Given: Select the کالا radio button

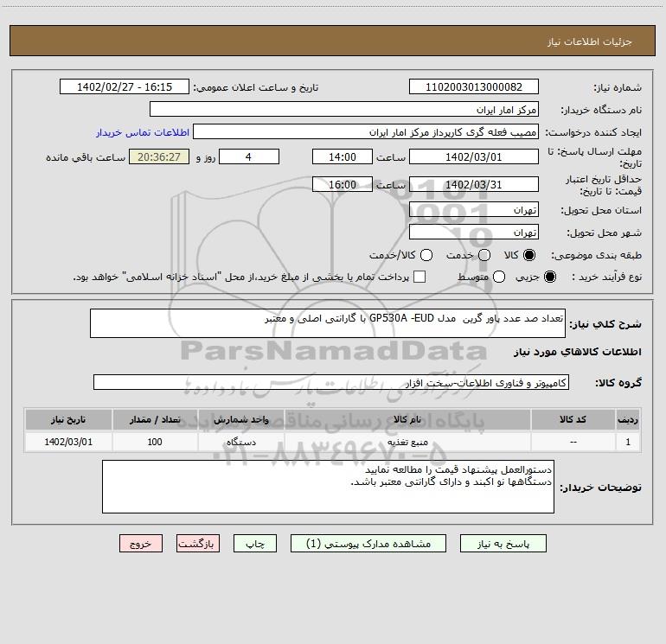Looking at the screenshot, I should 529,255.
